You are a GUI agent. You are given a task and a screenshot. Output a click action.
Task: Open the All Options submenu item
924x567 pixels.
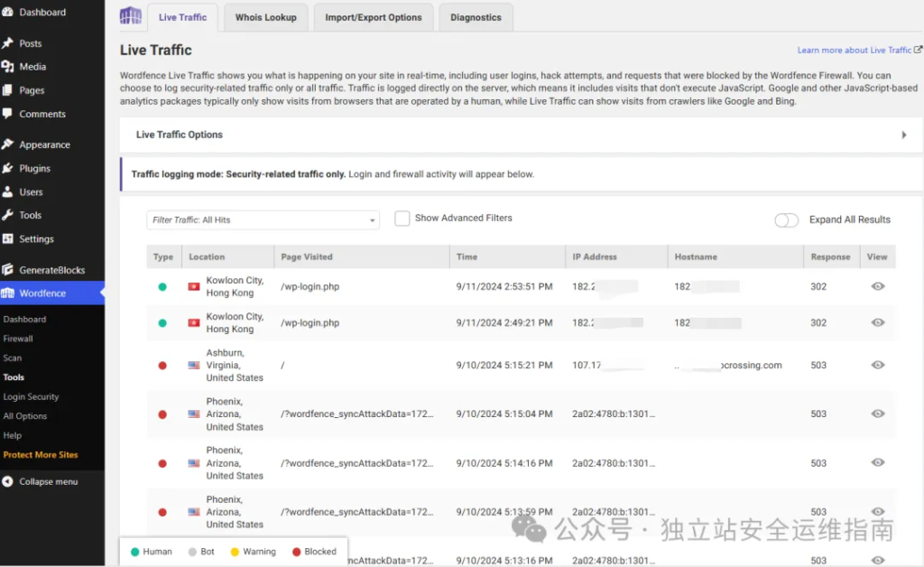click(24, 416)
